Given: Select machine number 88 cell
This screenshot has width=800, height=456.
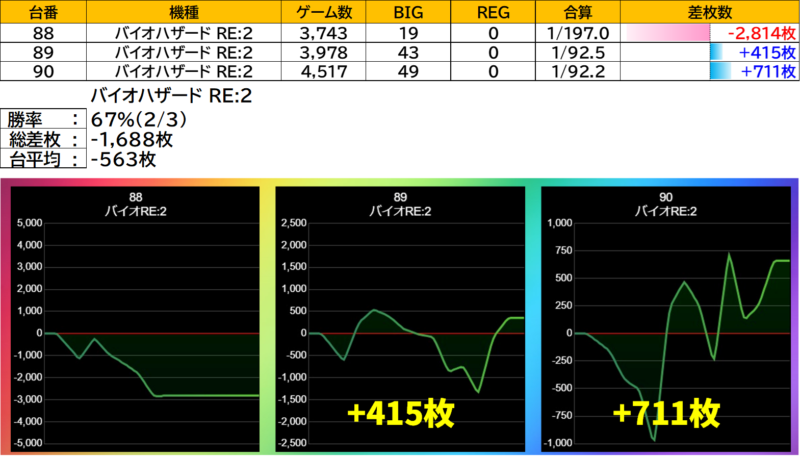Looking at the screenshot, I should click(x=43, y=33).
